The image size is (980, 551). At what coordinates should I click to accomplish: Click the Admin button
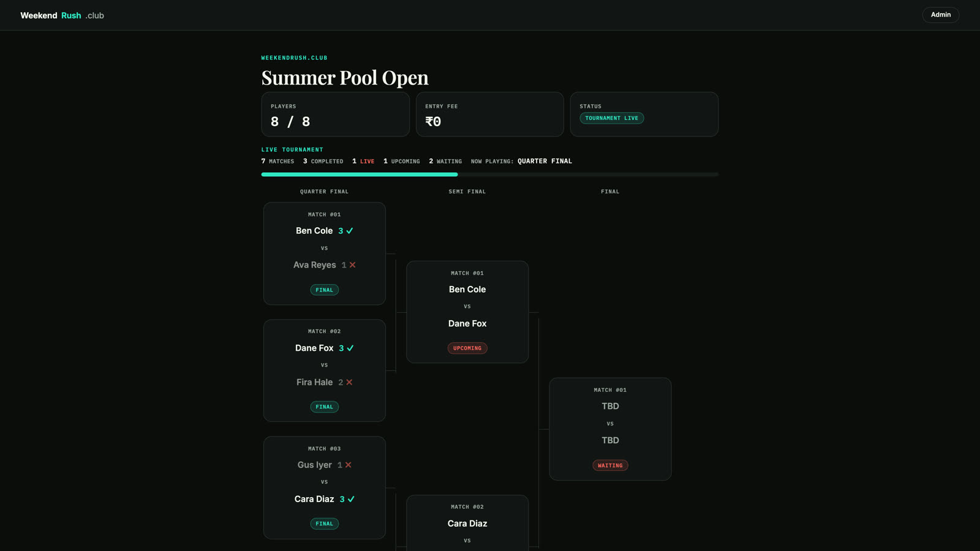click(940, 15)
